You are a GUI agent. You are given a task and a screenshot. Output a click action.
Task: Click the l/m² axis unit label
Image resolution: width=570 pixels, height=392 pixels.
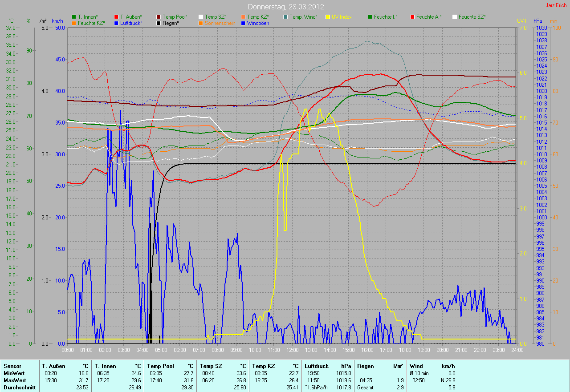pos(42,21)
